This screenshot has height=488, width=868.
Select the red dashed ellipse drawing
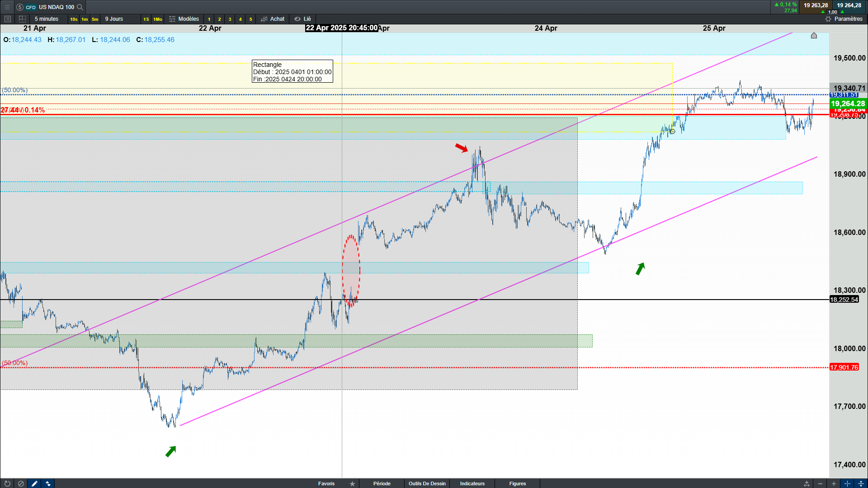pos(351,271)
